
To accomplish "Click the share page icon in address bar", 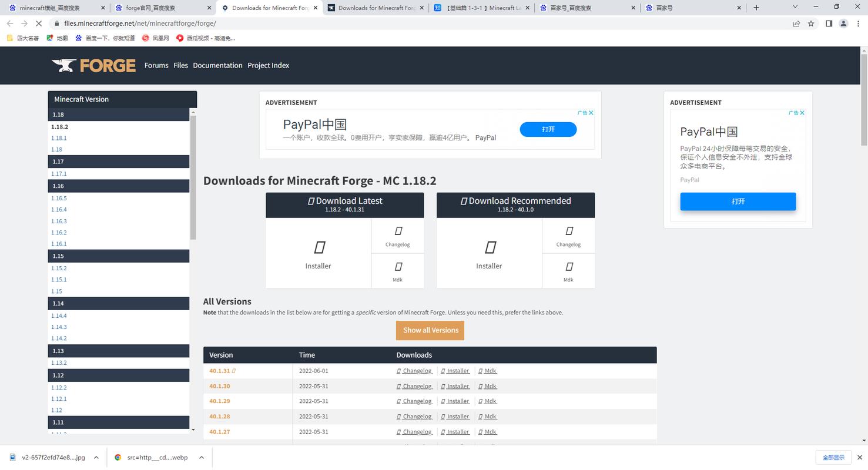I will (796, 23).
